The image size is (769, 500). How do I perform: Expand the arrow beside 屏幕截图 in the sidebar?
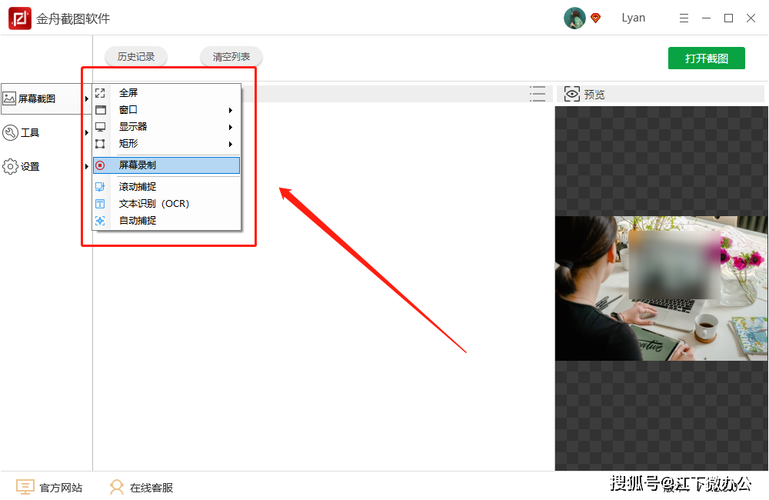86,99
